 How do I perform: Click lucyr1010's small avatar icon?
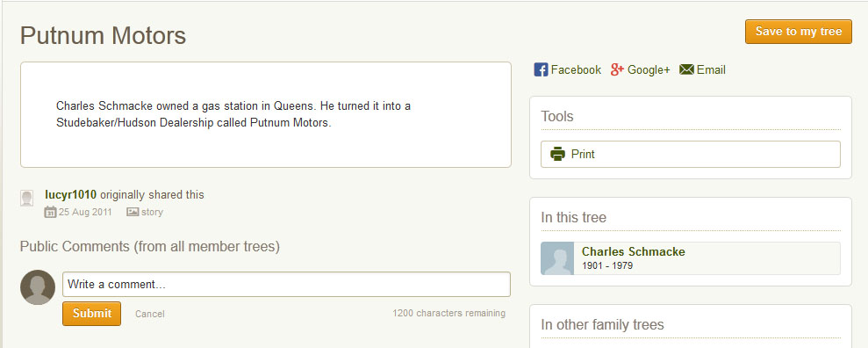26,199
